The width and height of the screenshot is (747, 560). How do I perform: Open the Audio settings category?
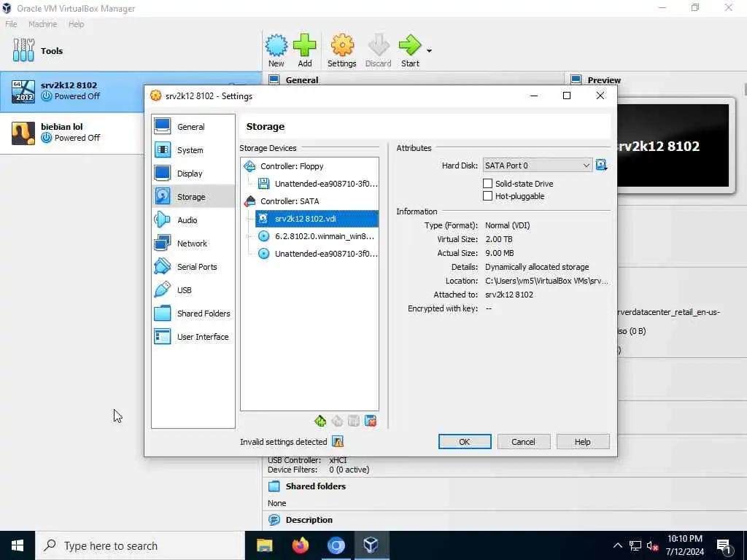pyautogui.click(x=193, y=220)
